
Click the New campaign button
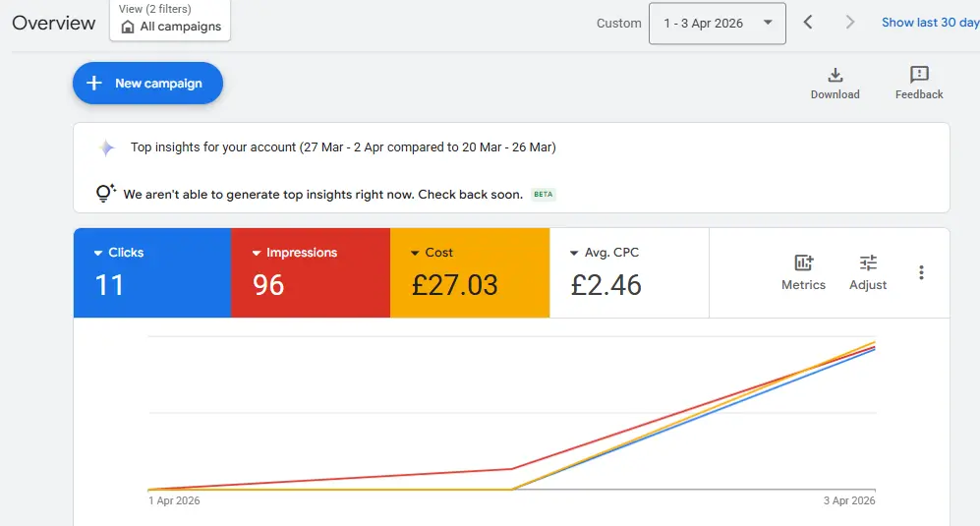(x=147, y=84)
